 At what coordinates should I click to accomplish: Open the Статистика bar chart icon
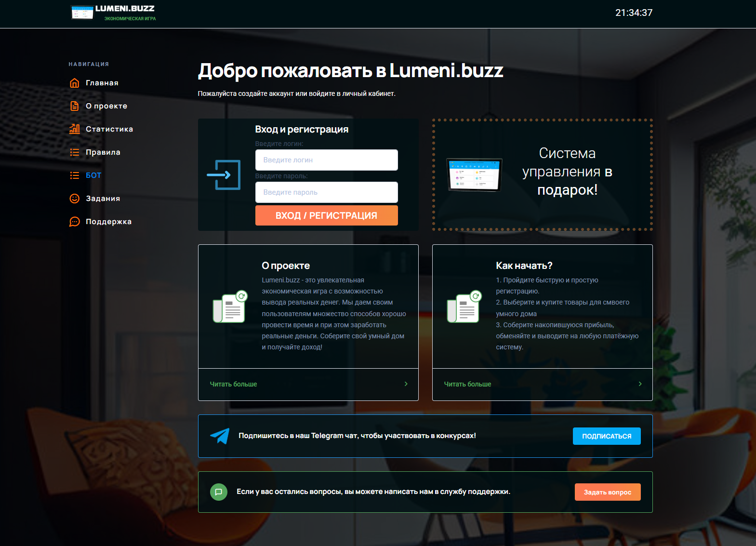74,129
